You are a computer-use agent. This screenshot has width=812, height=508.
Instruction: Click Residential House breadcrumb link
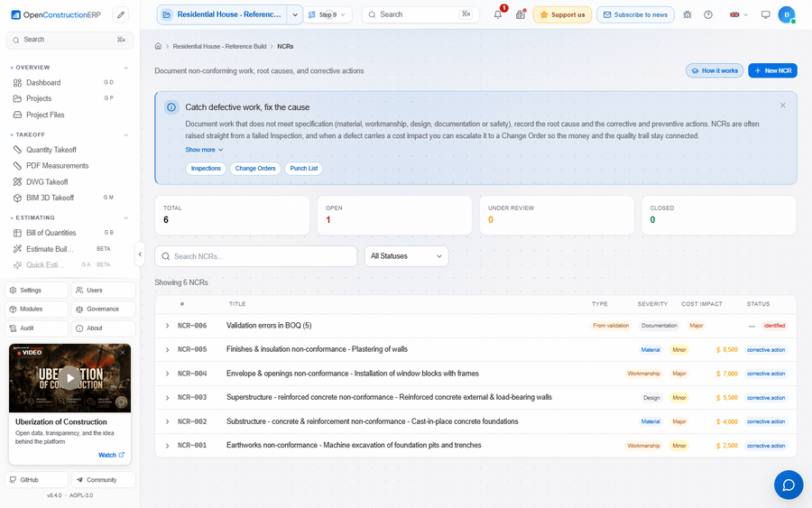click(x=219, y=46)
